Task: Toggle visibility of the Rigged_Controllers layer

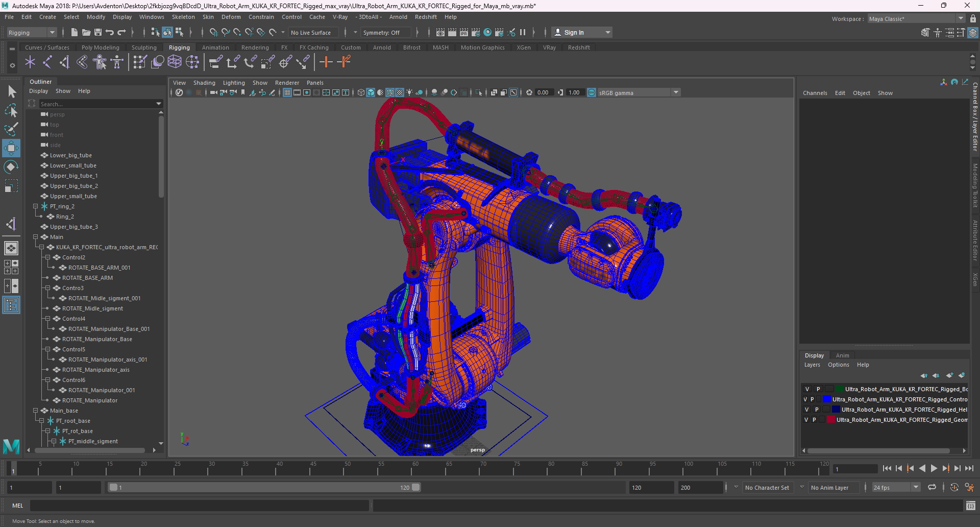Action: click(x=805, y=399)
